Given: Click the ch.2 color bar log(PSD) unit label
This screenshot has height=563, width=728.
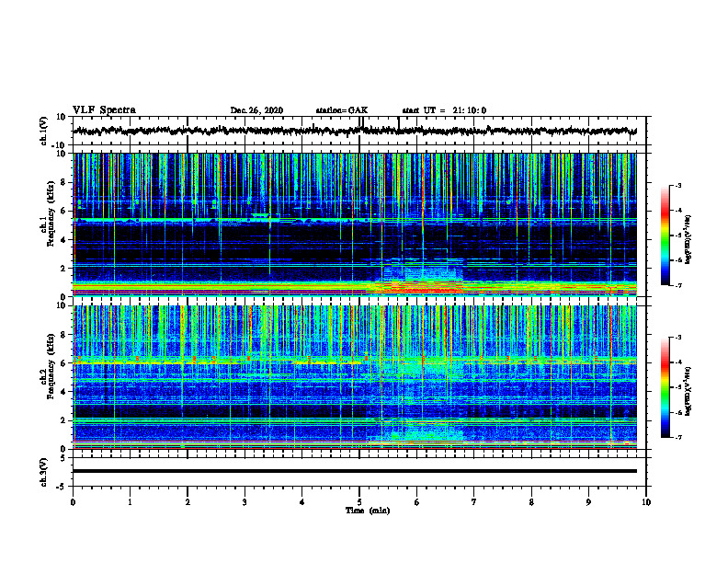Looking at the screenshot, I should (x=688, y=391).
